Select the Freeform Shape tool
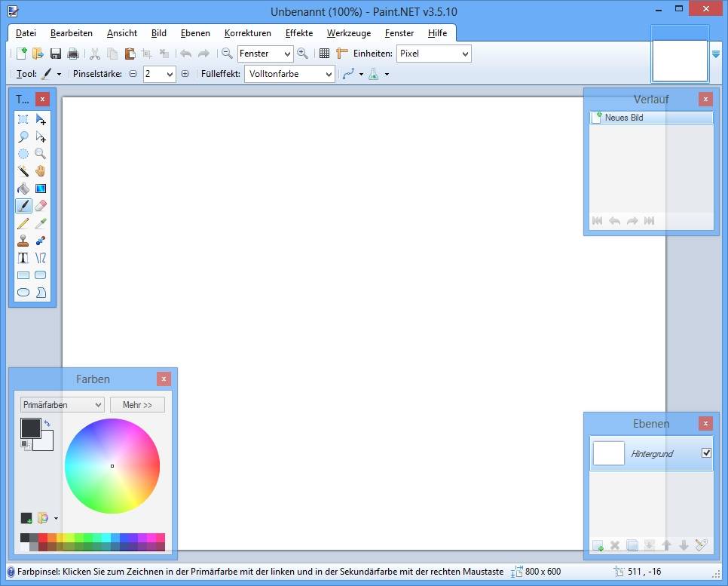The image size is (728, 586). pos(41,292)
